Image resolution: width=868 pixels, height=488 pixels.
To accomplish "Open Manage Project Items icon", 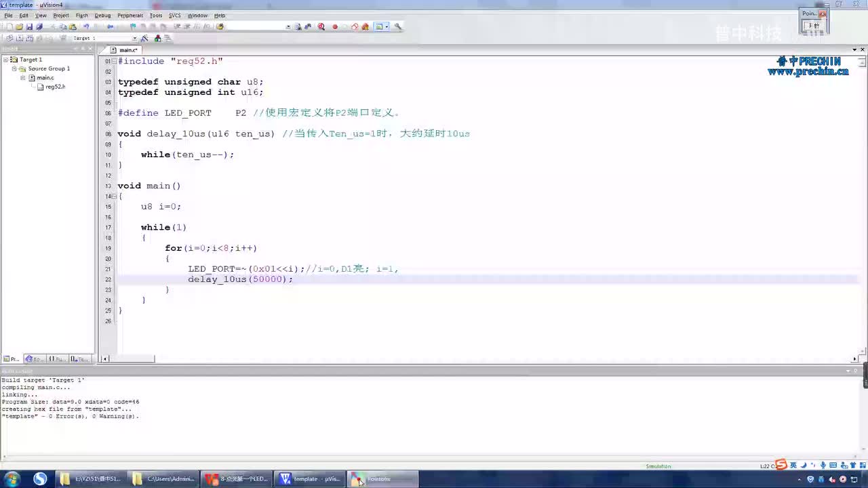I will tap(157, 38).
